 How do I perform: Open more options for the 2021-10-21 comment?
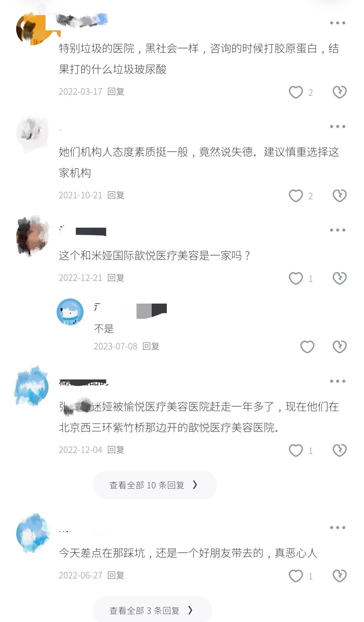pos(337,126)
